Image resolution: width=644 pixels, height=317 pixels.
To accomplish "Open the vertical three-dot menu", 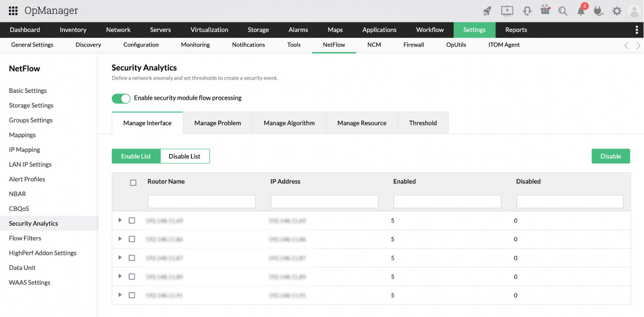I will pos(637,30).
